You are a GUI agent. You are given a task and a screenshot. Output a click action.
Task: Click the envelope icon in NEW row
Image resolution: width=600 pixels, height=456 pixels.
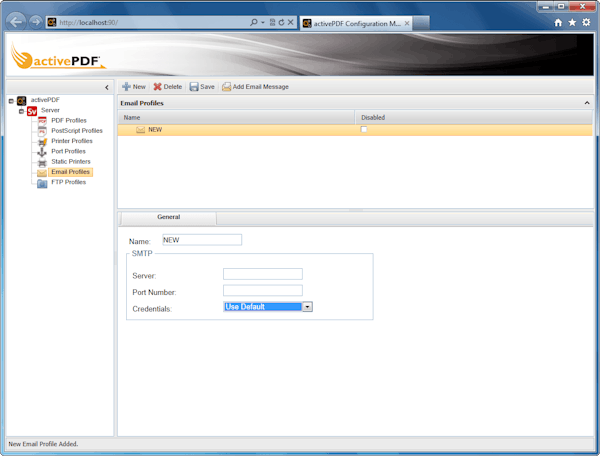click(140, 130)
